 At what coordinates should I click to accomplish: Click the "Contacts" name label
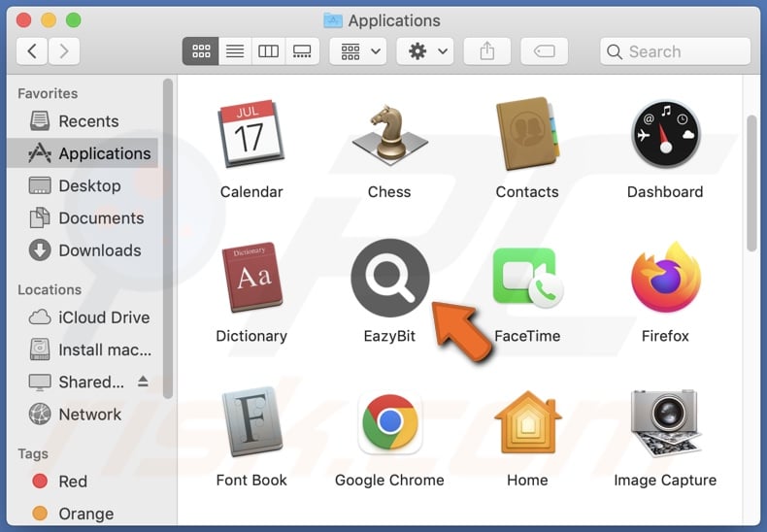[527, 191]
